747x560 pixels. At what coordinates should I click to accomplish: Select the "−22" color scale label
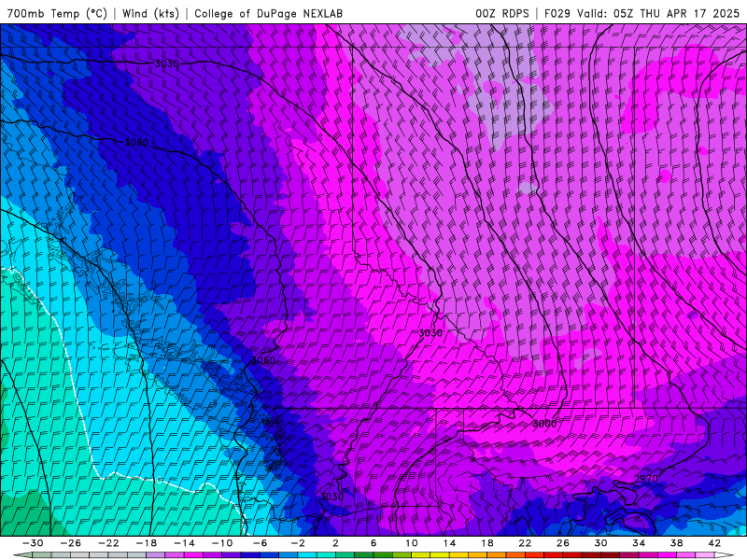coord(108,543)
